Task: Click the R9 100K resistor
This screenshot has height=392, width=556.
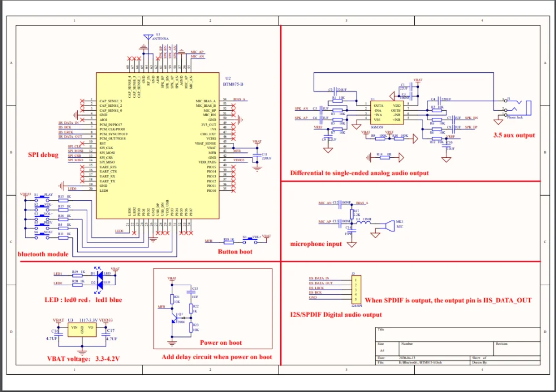Action: [380, 138]
